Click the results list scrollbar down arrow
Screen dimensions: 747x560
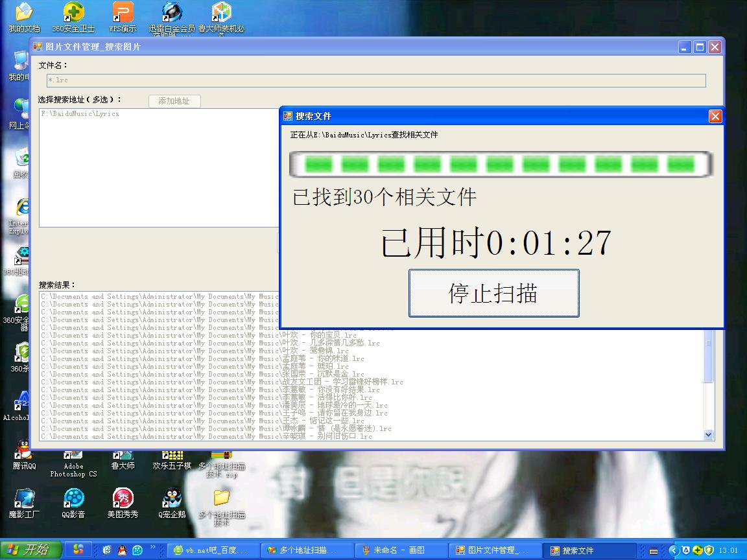708,434
